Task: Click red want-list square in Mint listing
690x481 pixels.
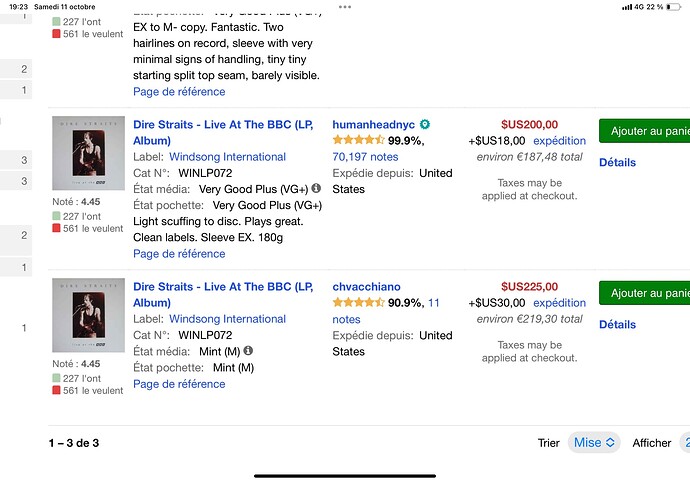Action: [x=57, y=391]
